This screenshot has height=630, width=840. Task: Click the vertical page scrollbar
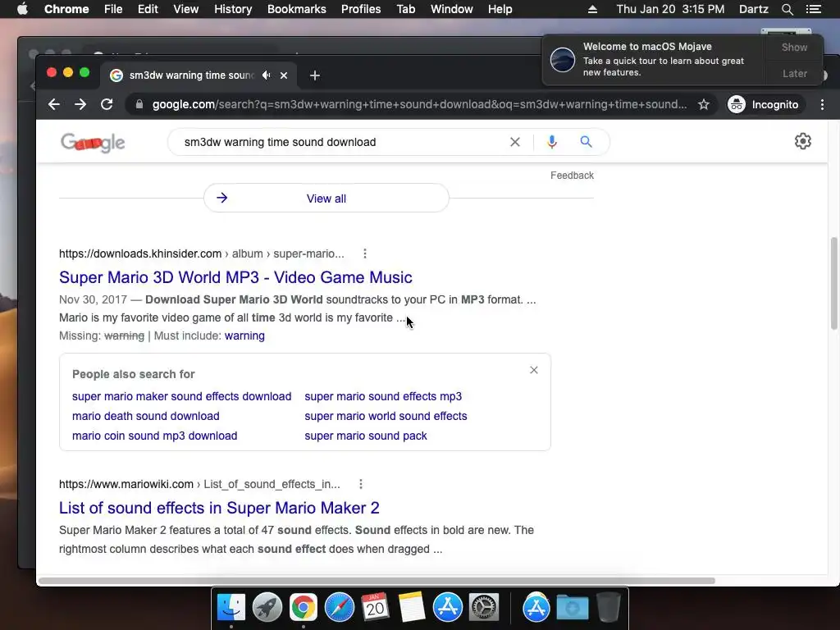834,283
